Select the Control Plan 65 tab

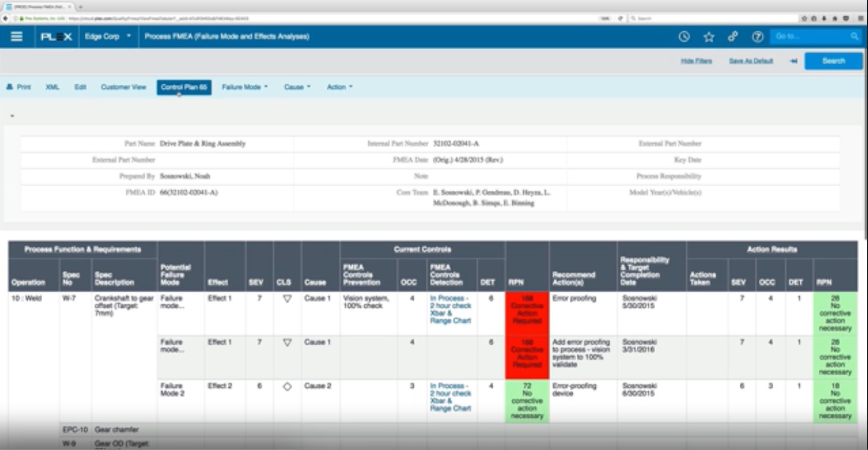pyautogui.click(x=184, y=87)
